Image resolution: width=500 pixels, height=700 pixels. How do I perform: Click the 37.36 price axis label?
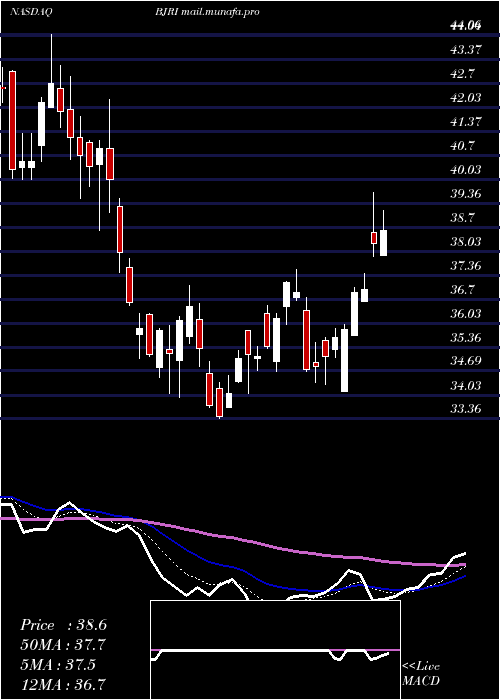coord(466,266)
